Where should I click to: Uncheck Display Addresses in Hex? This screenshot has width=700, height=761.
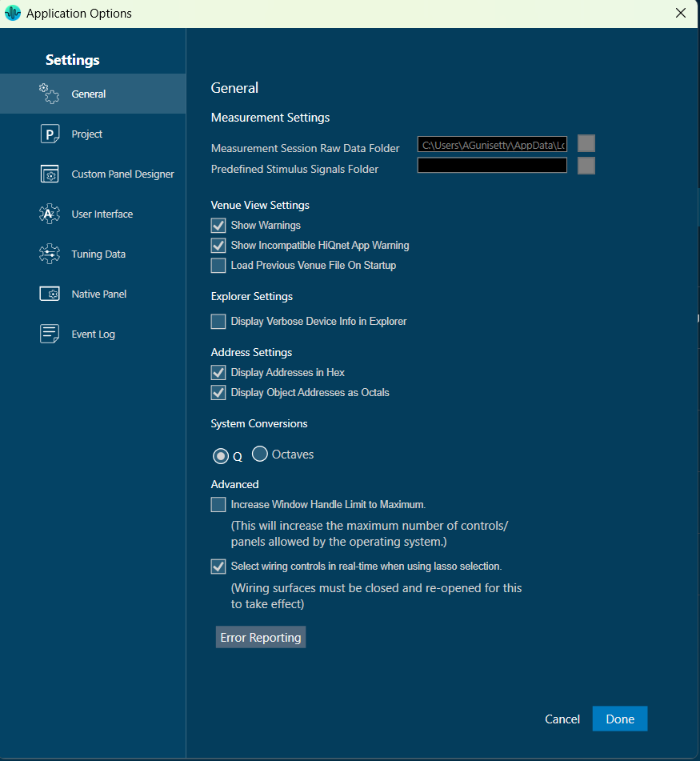218,373
